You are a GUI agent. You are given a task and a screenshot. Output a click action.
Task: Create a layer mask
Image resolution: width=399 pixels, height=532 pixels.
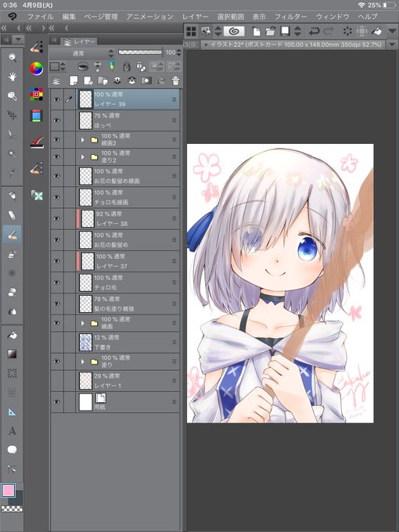click(146, 81)
